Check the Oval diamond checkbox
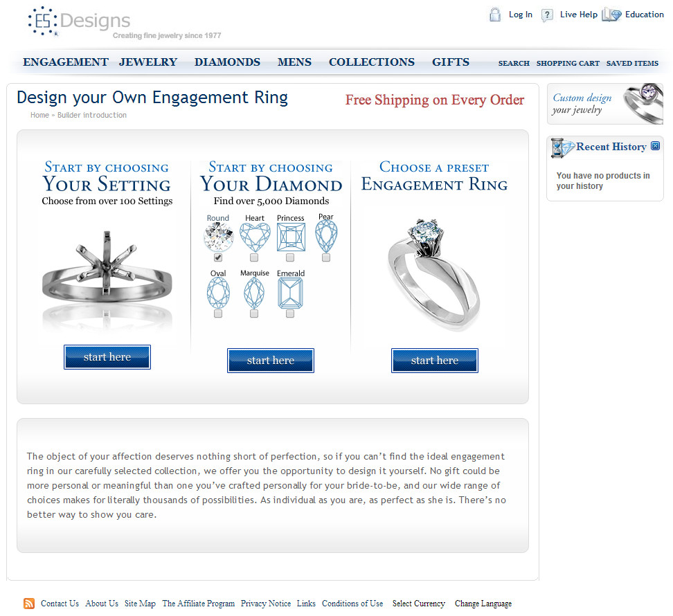 (218, 314)
